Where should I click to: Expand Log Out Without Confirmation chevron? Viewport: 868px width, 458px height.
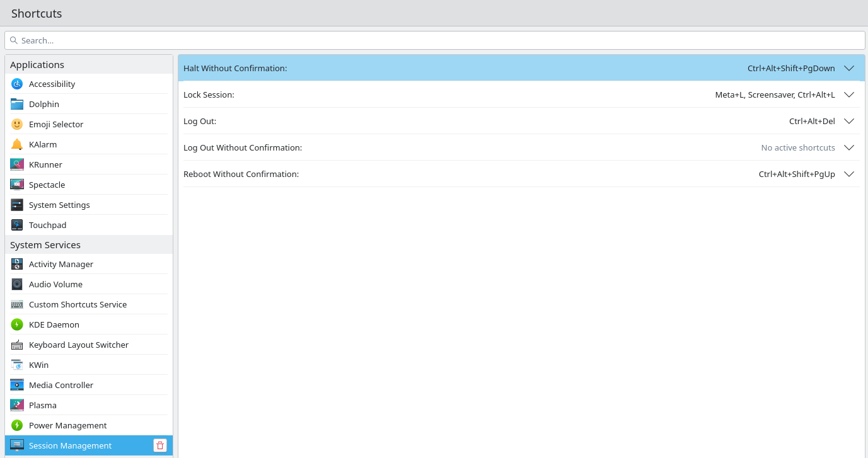click(849, 147)
